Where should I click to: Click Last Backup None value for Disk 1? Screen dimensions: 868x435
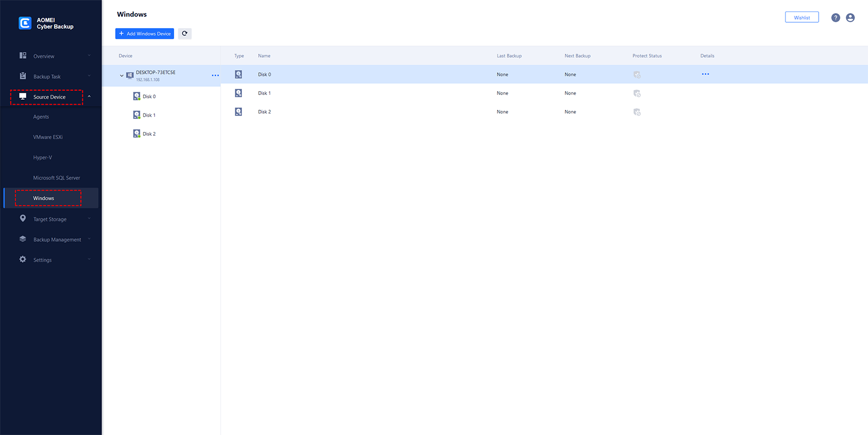(x=503, y=93)
